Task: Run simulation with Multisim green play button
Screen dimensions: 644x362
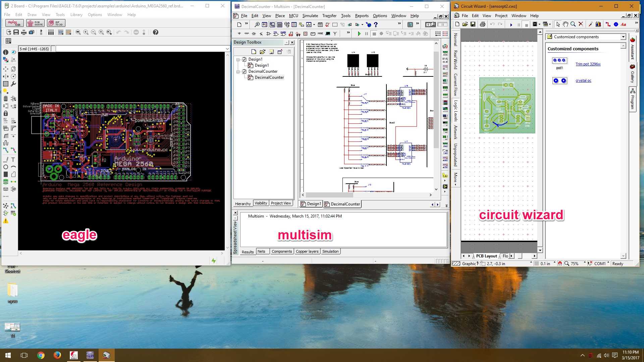Action: pyautogui.click(x=359, y=34)
